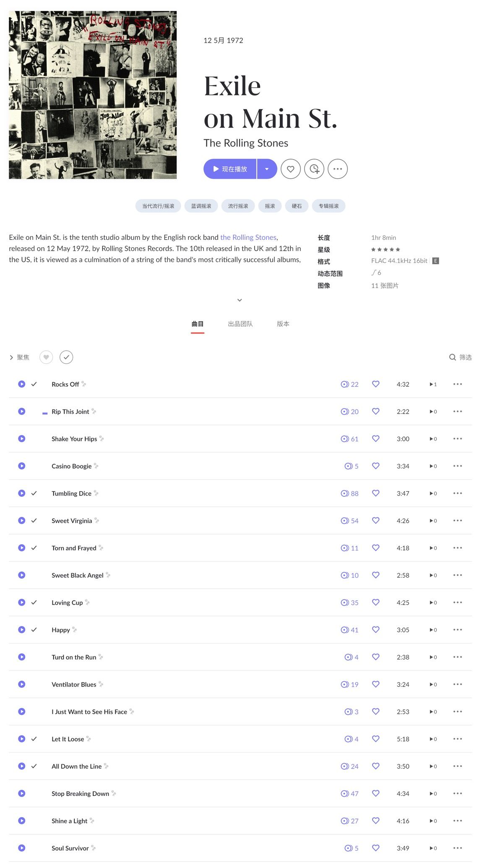Expand the 聚焦 focus section
The width and height of the screenshot is (480, 868).
tap(19, 357)
